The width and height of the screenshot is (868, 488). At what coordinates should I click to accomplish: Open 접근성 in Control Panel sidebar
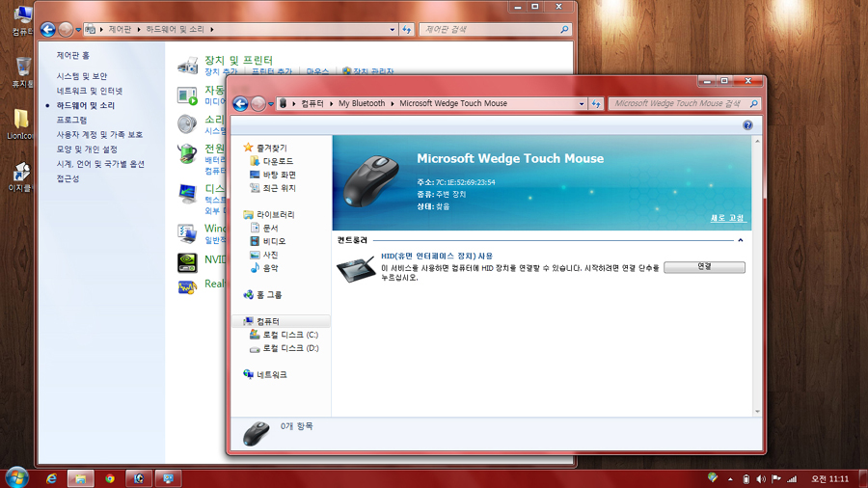(68, 178)
